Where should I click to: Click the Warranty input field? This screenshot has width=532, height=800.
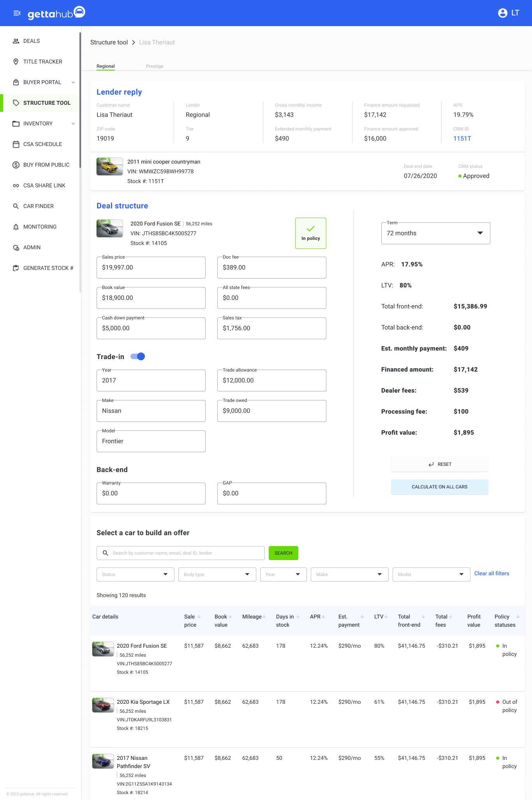151,493
